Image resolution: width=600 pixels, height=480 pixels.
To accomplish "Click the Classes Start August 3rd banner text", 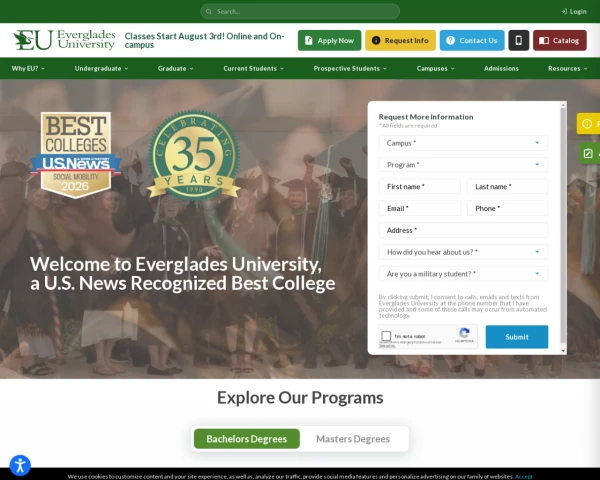I will point(204,40).
